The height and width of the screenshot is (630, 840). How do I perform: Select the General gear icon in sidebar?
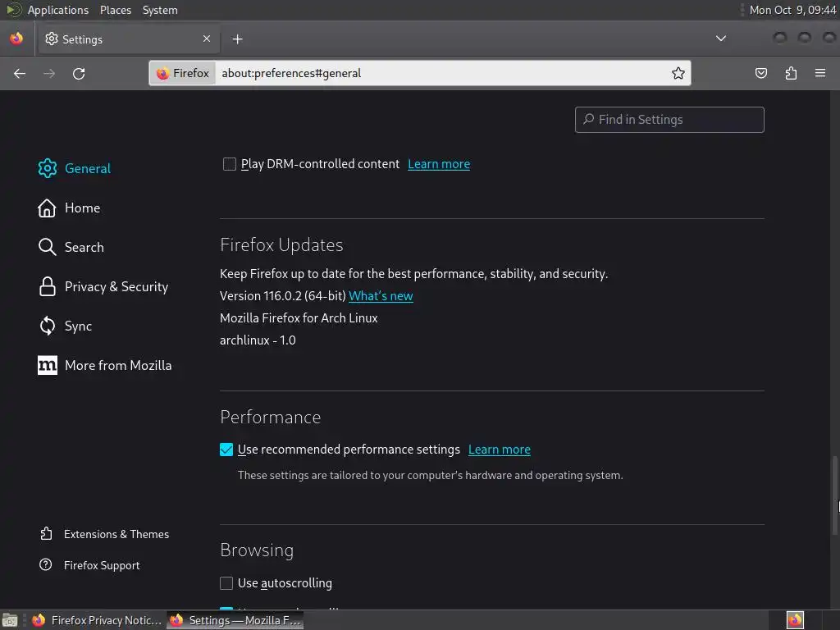click(47, 168)
